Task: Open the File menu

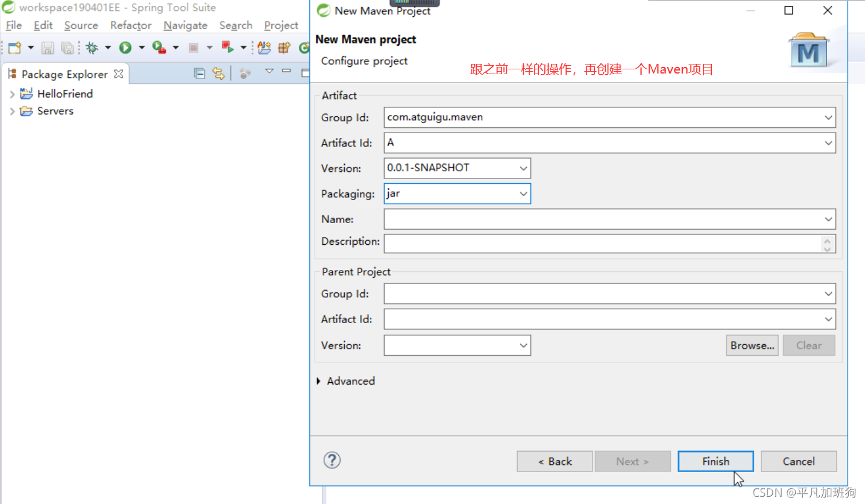Action: pos(13,25)
